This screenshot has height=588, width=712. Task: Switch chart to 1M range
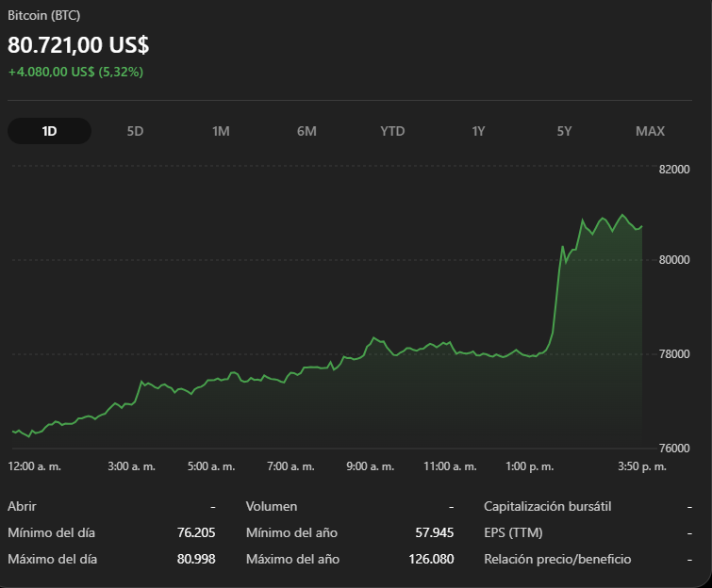[x=221, y=131]
